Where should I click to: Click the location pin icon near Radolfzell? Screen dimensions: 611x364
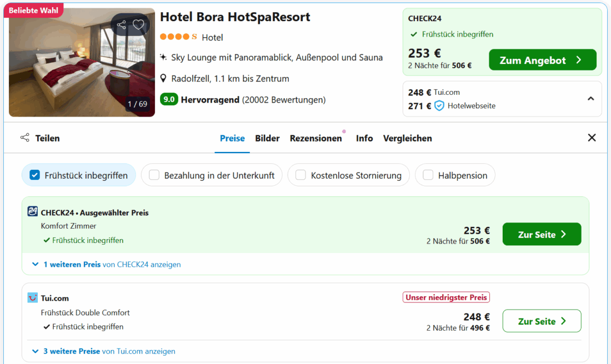pos(163,78)
